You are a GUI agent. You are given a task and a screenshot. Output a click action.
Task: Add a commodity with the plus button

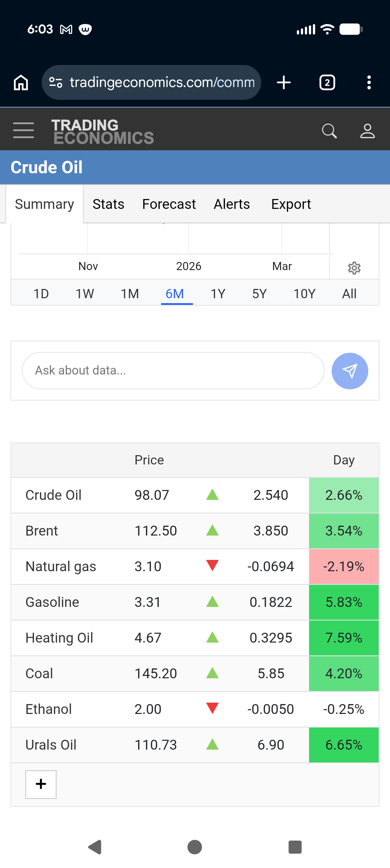[41, 784]
